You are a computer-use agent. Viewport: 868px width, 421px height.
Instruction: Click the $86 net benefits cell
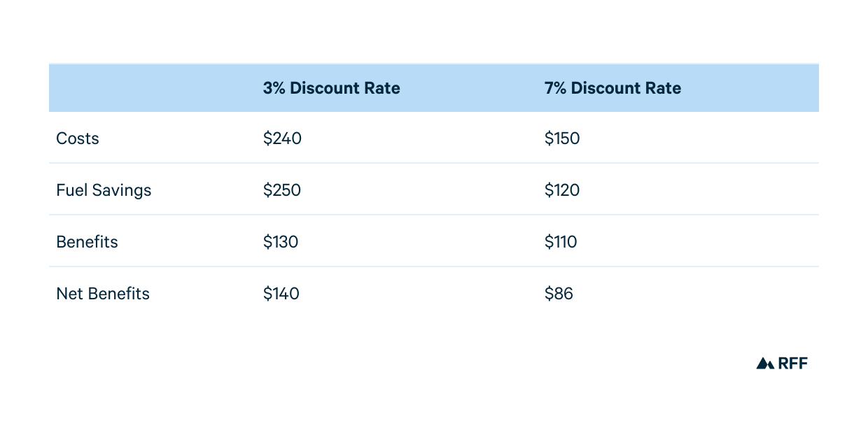[559, 294]
